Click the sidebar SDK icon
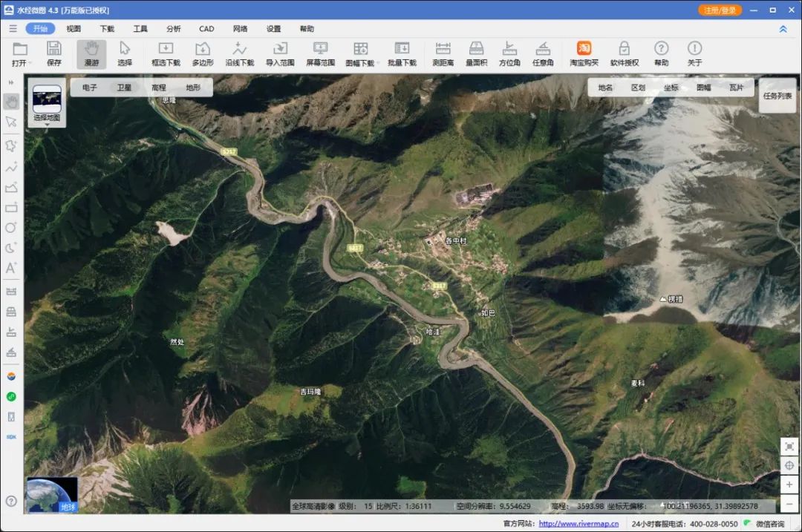 click(11, 437)
